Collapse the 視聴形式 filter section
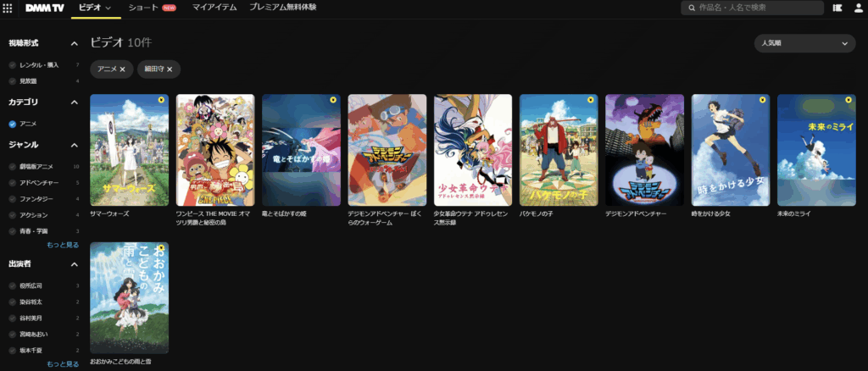 75,43
